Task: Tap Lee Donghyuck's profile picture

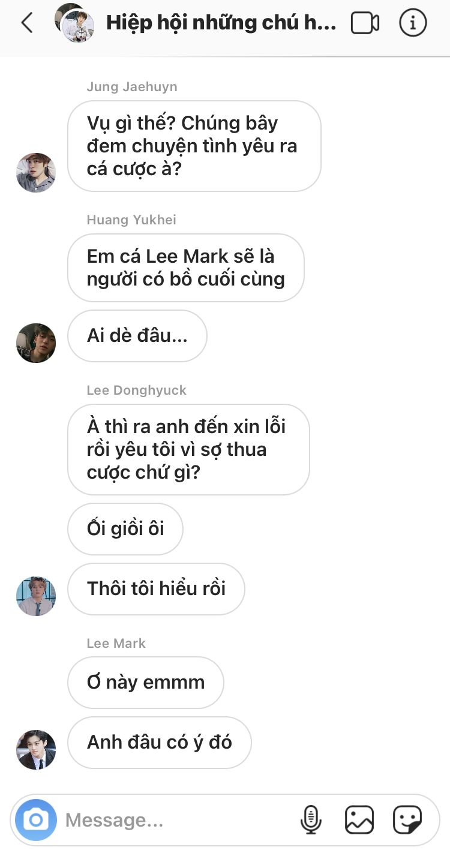Action: tap(36, 596)
